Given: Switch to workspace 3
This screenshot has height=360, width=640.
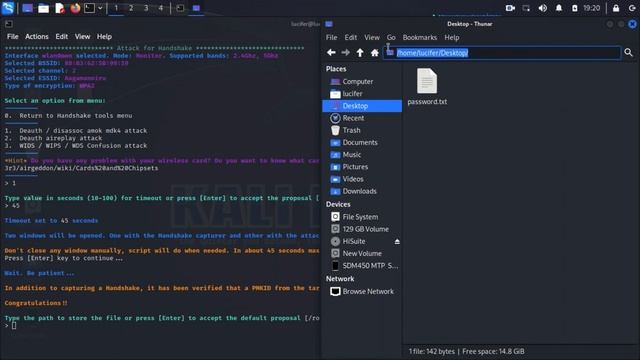Looking at the screenshot, I should pyautogui.click(x=146, y=8).
